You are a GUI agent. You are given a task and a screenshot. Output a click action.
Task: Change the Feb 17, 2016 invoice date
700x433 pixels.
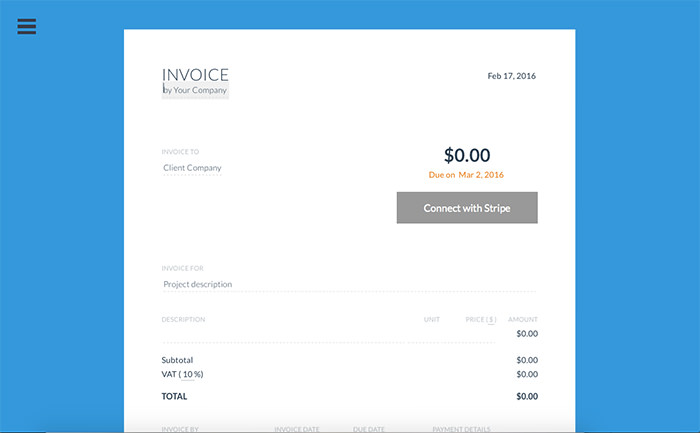(512, 76)
